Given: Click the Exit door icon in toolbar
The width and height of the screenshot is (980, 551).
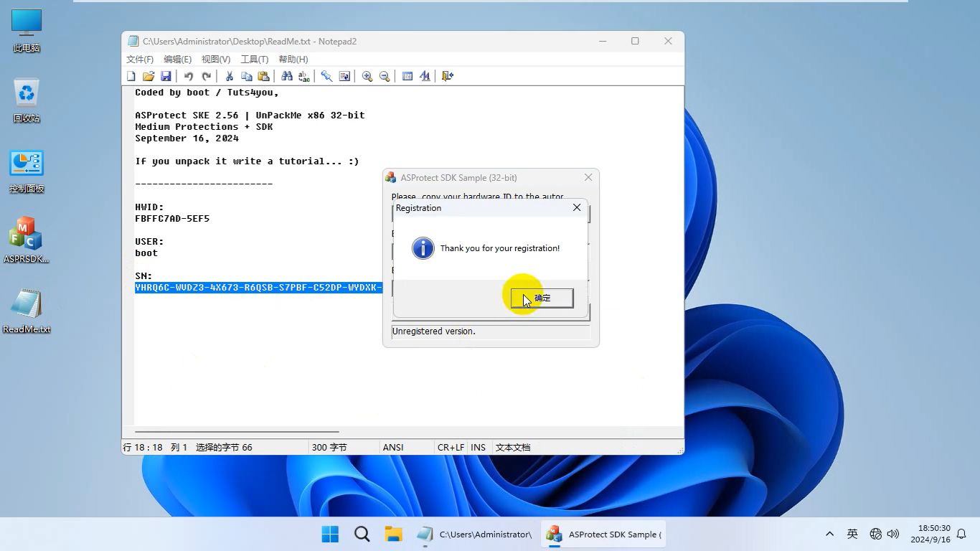Looking at the screenshot, I should (448, 76).
